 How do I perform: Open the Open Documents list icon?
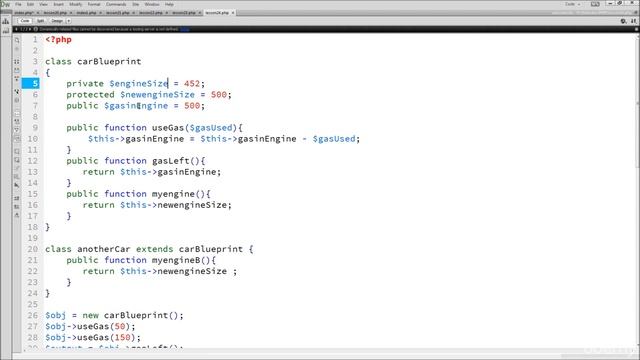[17, 40]
